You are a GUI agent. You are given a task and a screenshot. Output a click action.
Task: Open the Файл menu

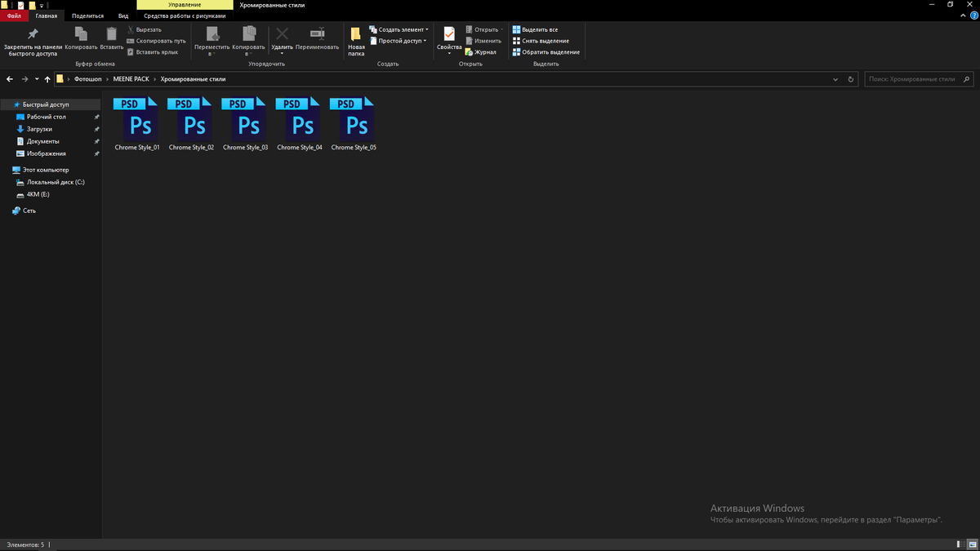tap(14, 16)
